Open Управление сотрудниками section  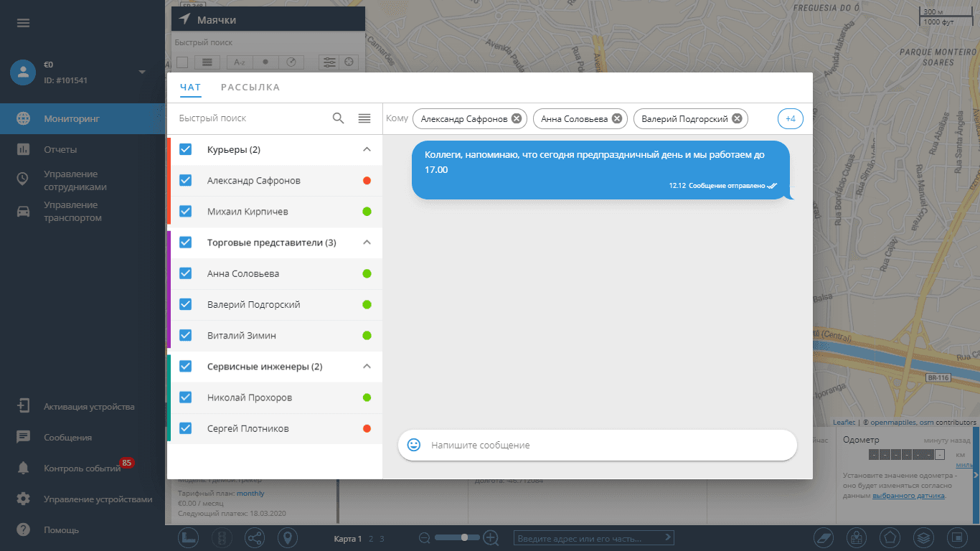[83, 180]
